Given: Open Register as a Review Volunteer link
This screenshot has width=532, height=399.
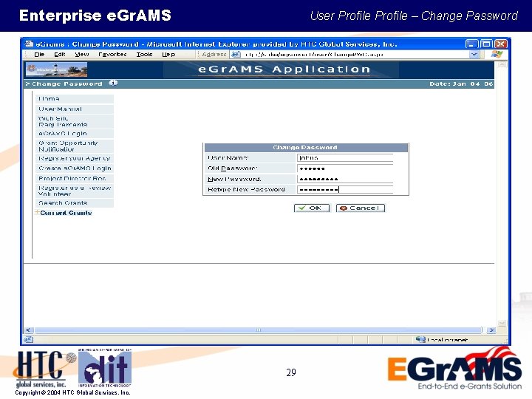Looking at the screenshot, I should coord(75,191).
